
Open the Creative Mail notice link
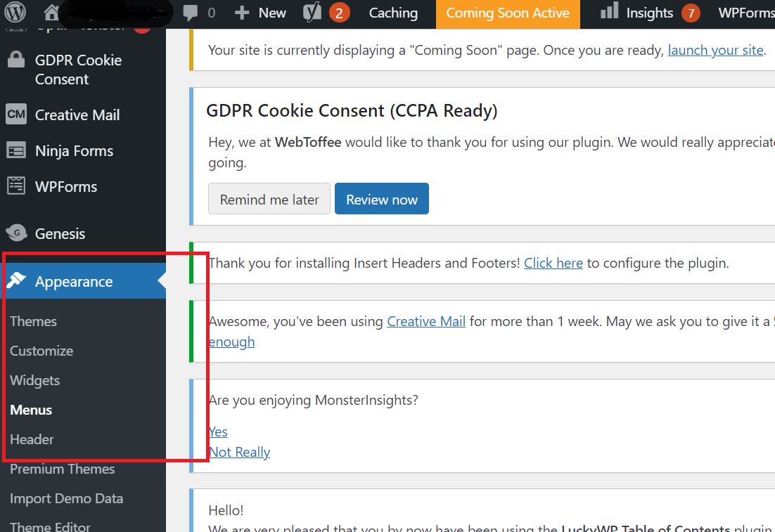click(426, 322)
